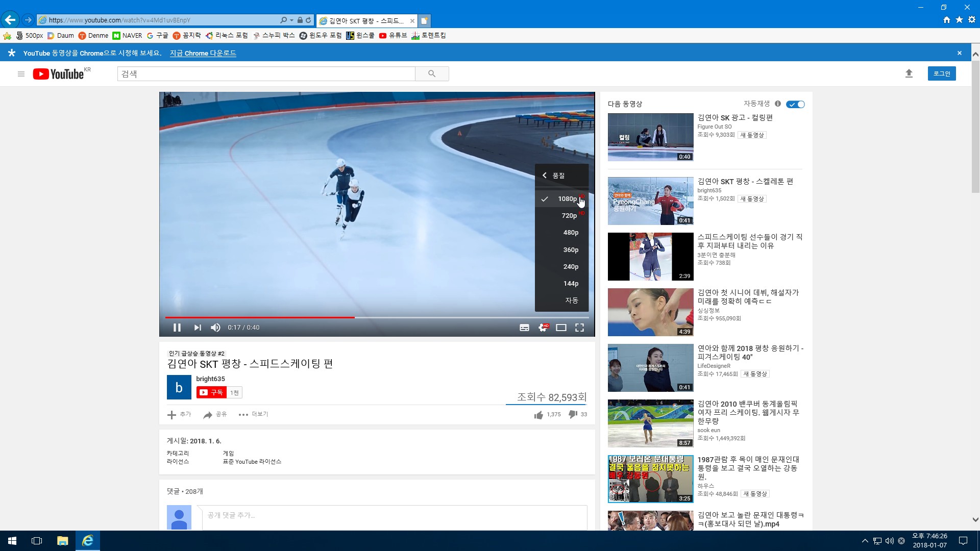The image size is (980, 551).
Task: Open player settings gear icon
Action: pyautogui.click(x=544, y=328)
